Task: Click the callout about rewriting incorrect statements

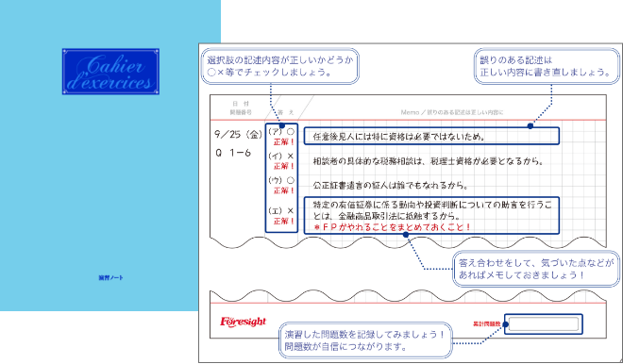Action: pos(547,66)
